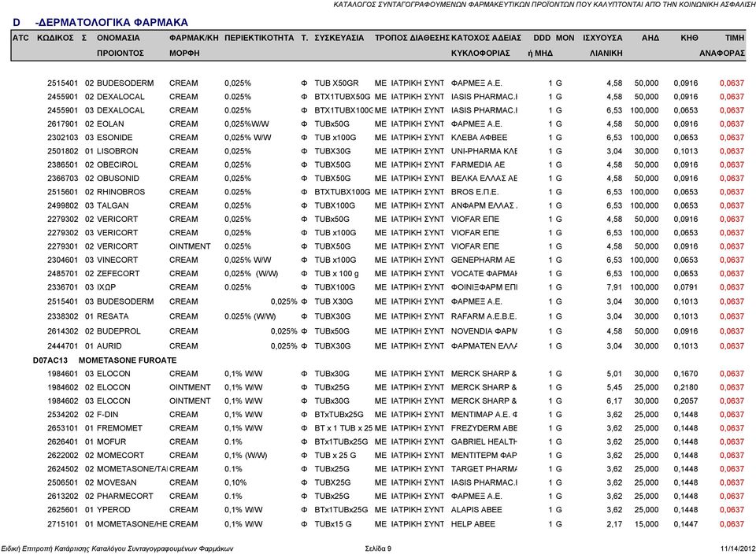Select the licence holder ALAPIS ABEE

pyautogui.click(x=477, y=510)
